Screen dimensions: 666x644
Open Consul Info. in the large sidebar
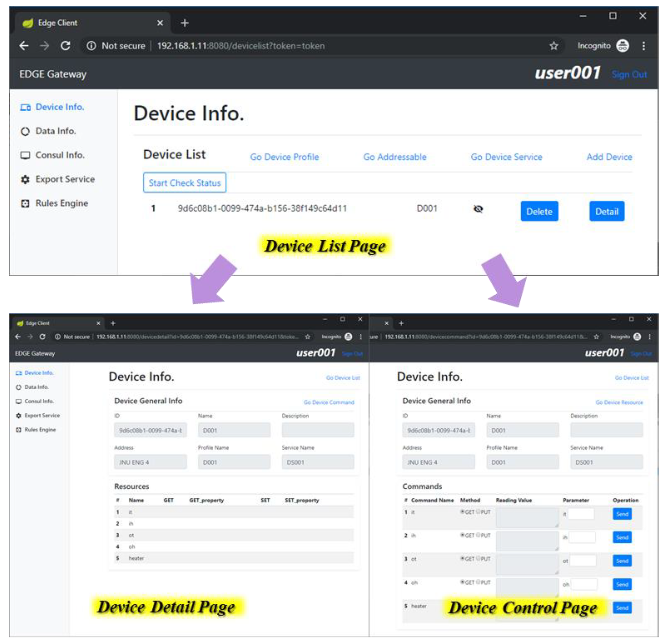(60, 155)
